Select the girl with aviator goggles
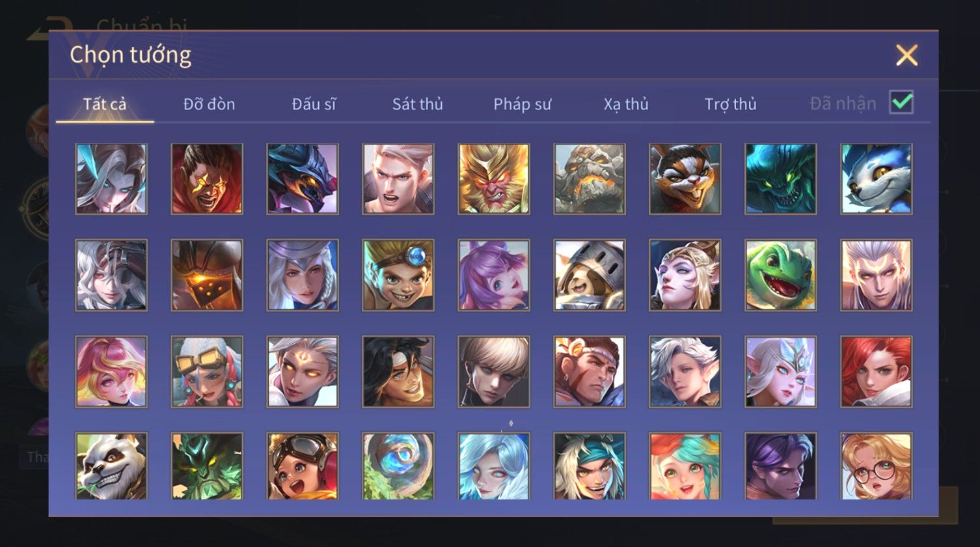This screenshot has height=547, width=980. (x=303, y=466)
